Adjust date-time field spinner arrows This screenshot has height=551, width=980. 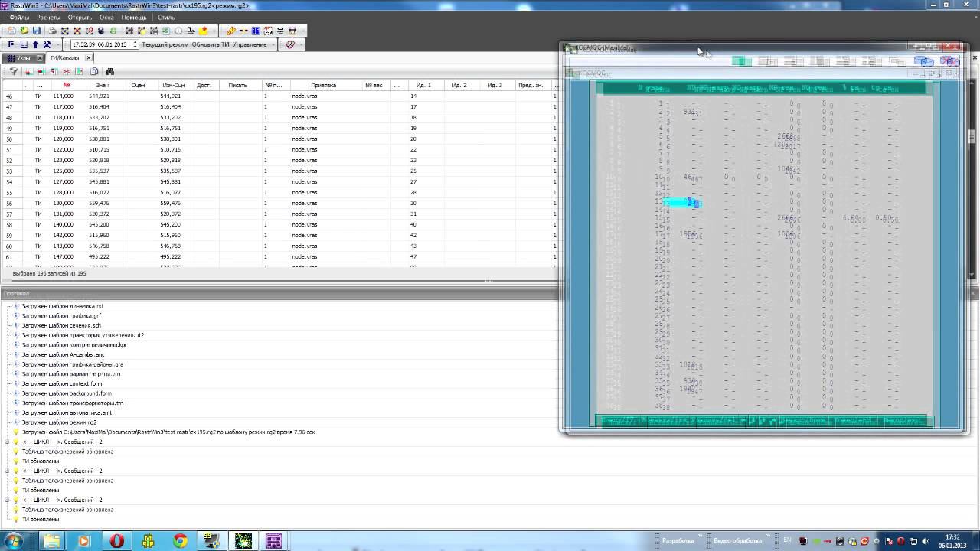coord(135,44)
